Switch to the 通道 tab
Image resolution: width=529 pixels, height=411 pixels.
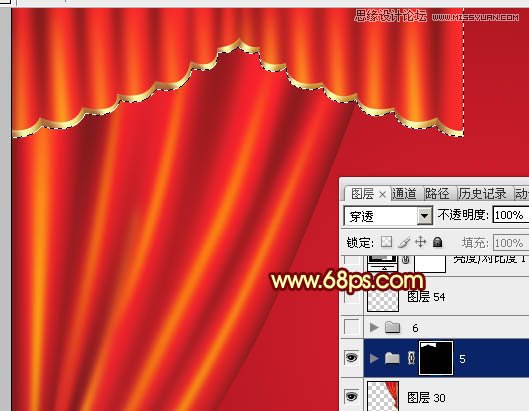pos(404,194)
